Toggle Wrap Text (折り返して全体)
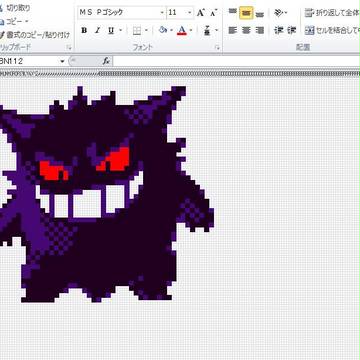Image resolution: width=360 pixels, height=360 pixels. (x=332, y=13)
